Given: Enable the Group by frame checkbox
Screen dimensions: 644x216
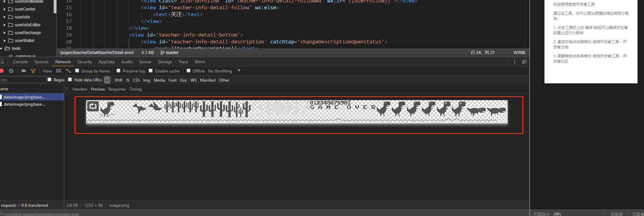Looking at the screenshot, I should [x=77, y=71].
